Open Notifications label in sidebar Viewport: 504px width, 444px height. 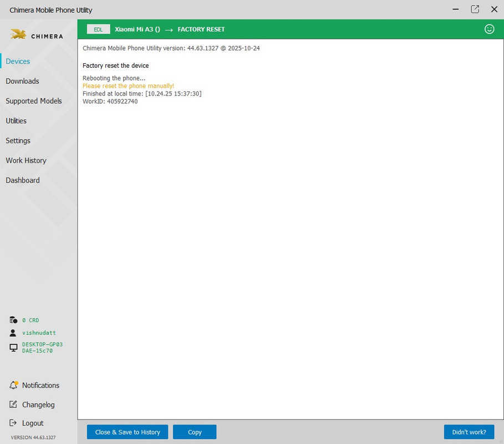coord(41,385)
